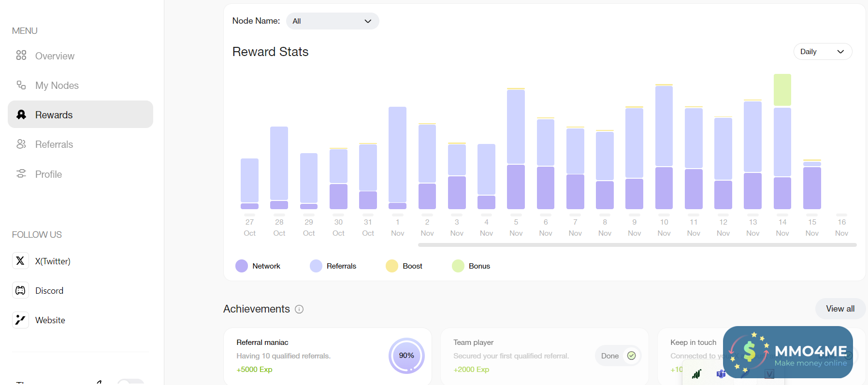The height and width of the screenshot is (385, 868).
Task: Click the '10 Nov' date label on the axis
Action: coord(664,228)
